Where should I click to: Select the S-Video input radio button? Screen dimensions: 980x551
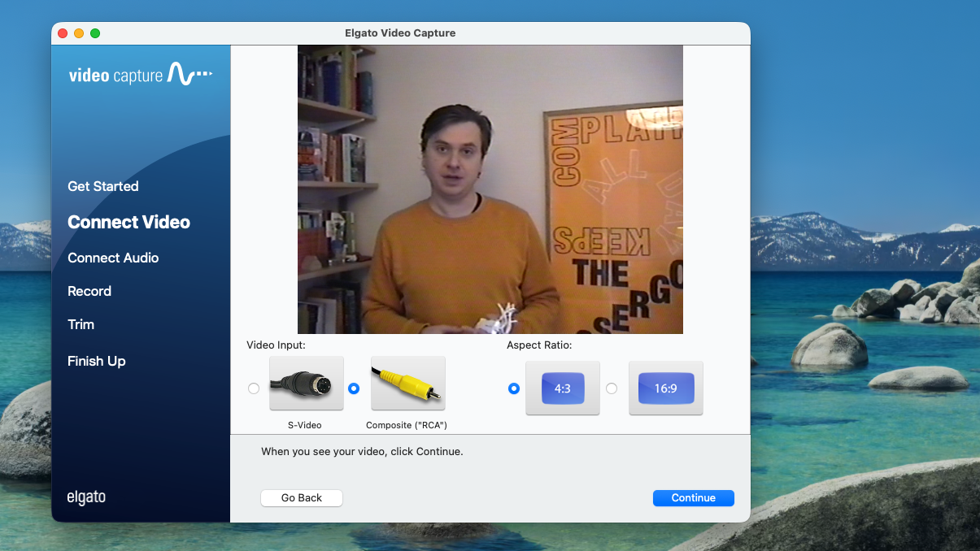point(253,388)
